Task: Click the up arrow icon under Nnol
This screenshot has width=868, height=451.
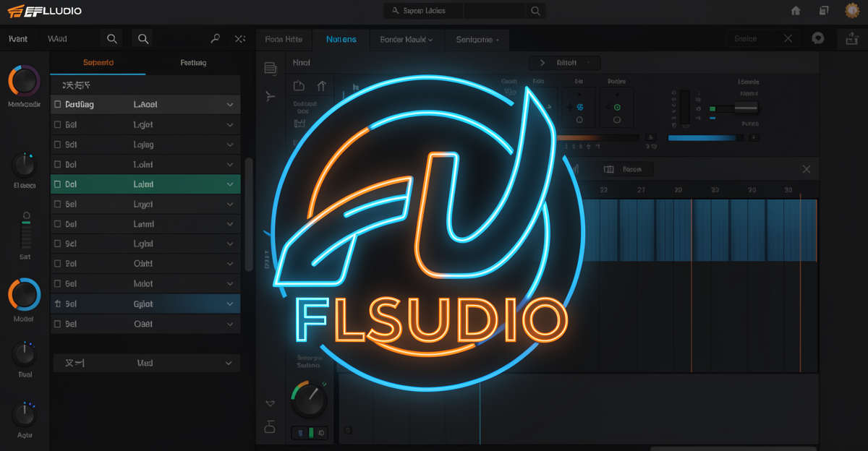Action: [x=321, y=86]
